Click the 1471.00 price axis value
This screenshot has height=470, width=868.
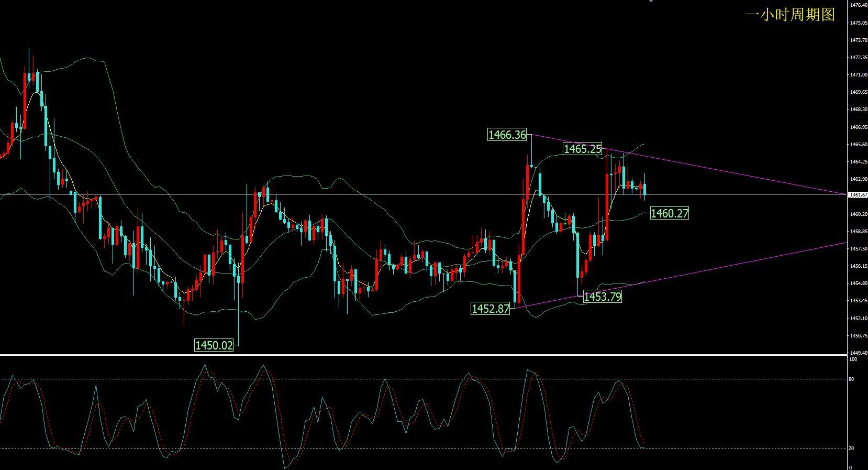pos(859,75)
